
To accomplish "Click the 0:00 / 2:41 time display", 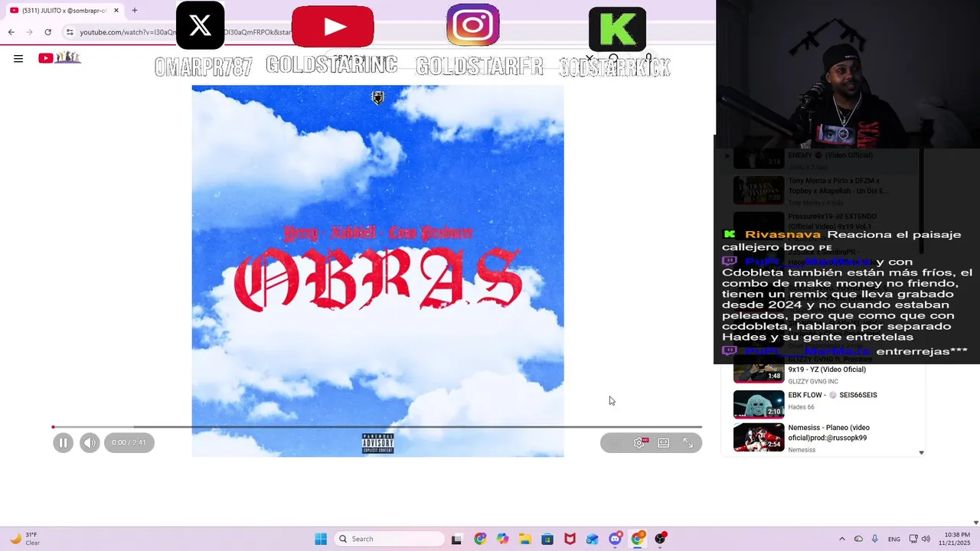I will 129,442.
